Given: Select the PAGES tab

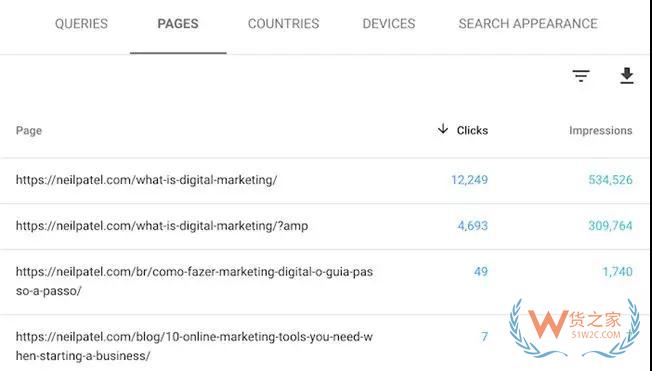Looking at the screenshot, I should click(x=178, y=24).
